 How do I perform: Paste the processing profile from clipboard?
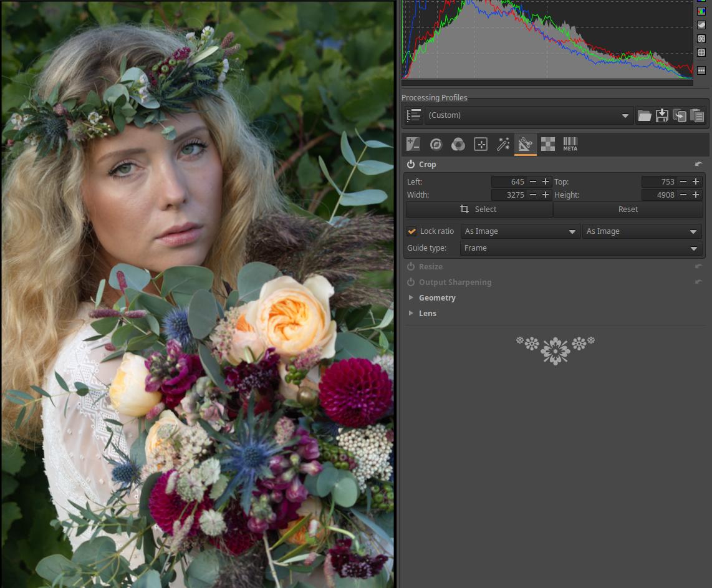(x=696, y=115)
